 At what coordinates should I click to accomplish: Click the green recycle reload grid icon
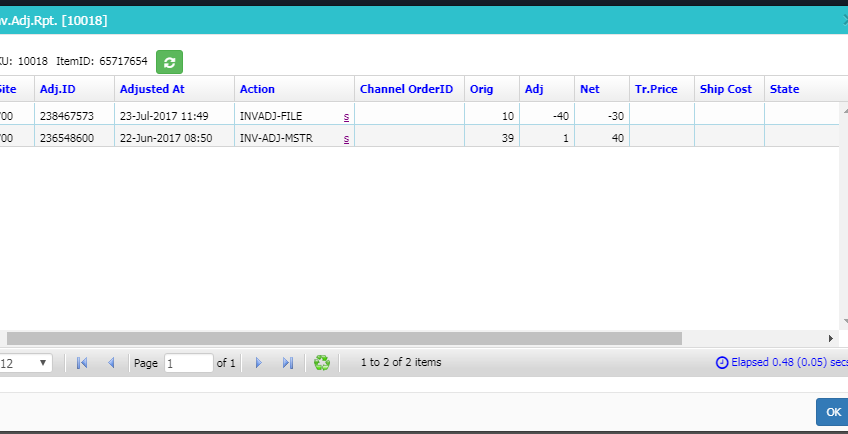point(322,363)
